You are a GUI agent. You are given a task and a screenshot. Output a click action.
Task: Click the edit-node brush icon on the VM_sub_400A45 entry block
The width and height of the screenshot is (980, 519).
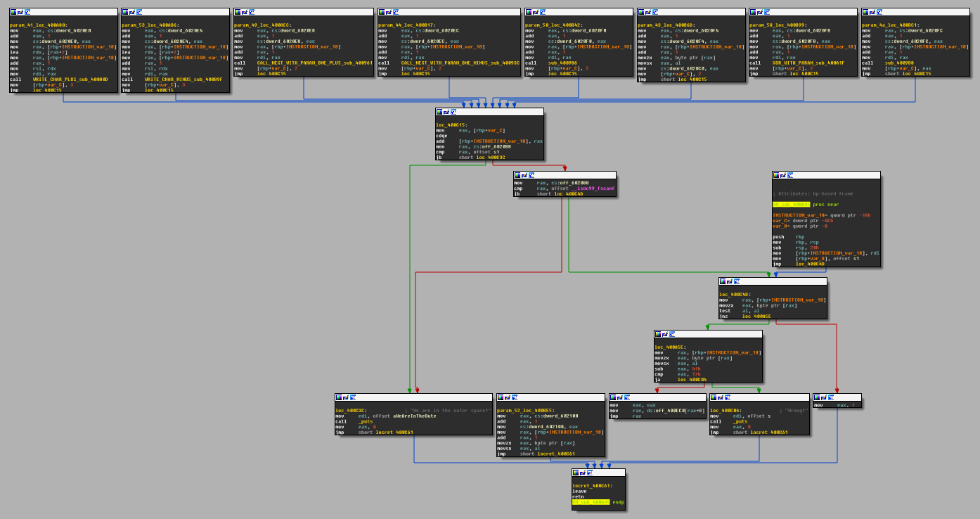(782, 175)
